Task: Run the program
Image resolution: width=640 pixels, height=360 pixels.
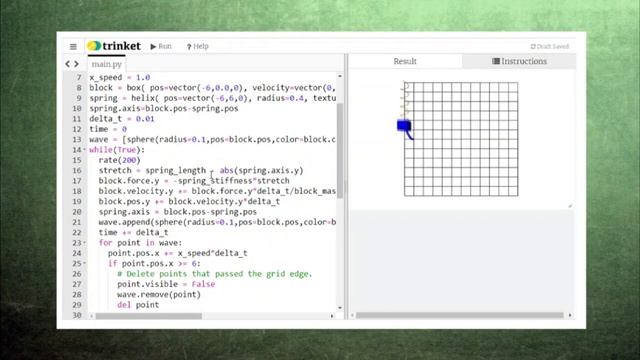Action: coord(161,47)
